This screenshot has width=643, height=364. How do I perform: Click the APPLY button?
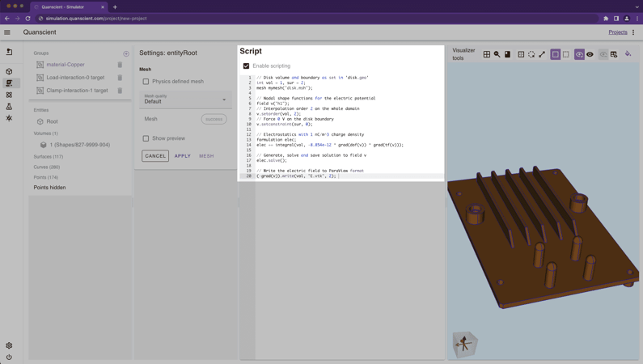[x=183, y=156]
